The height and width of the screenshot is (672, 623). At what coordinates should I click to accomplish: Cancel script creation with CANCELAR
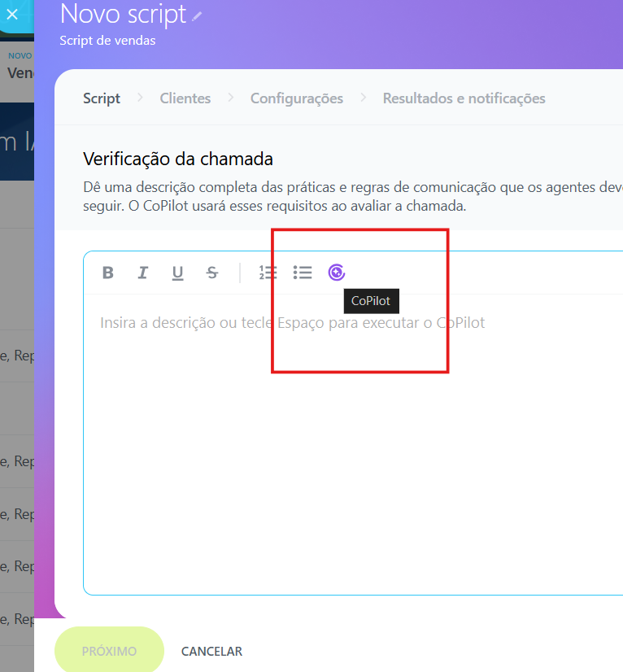[x=211, y=652]
